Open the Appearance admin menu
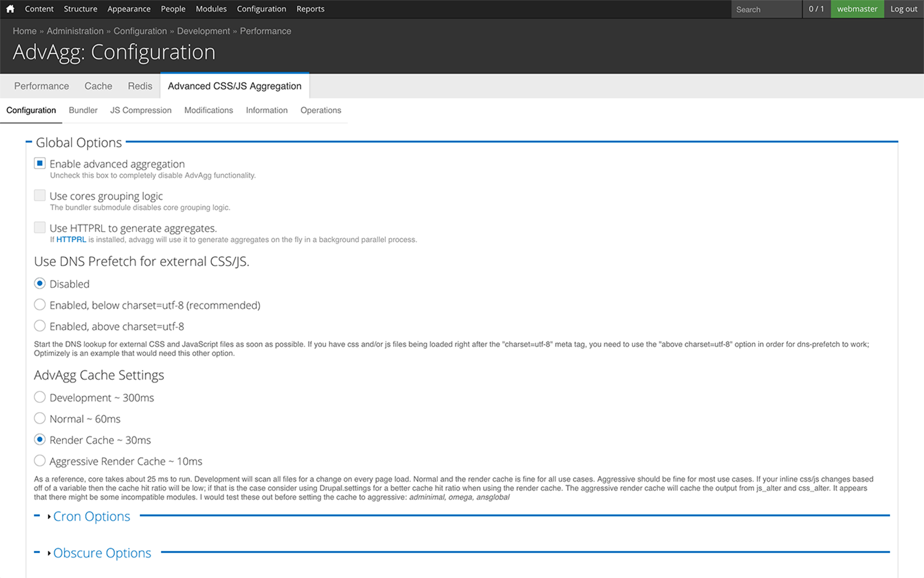This screenshot has width=924, height=578. pyautogui.click(x=129, y=9)
